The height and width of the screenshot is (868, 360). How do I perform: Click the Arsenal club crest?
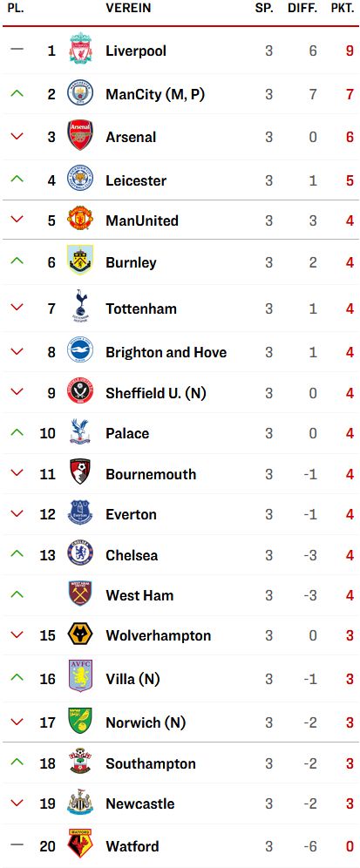tap(80, 135)
